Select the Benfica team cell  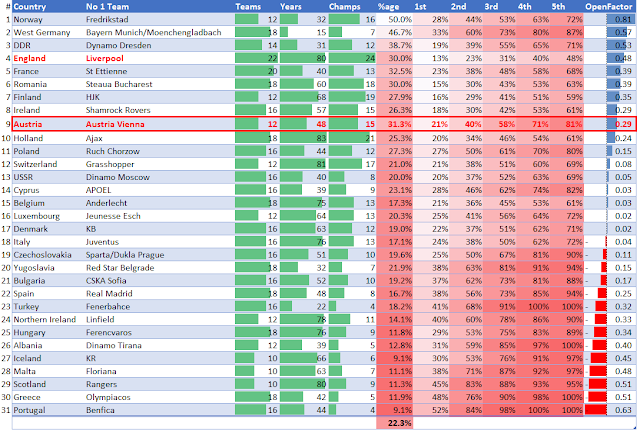pyautogui.click(x=100, y=411)
